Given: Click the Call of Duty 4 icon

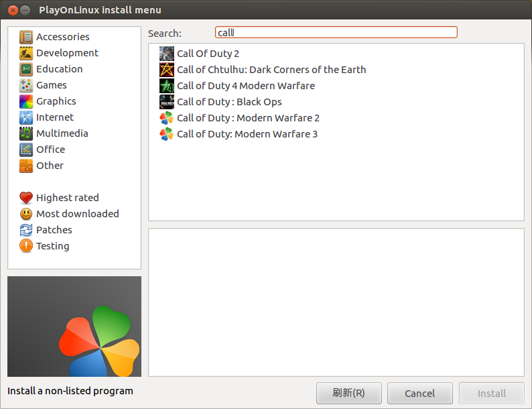Looking at the screenshot, I should pos(167,86).
